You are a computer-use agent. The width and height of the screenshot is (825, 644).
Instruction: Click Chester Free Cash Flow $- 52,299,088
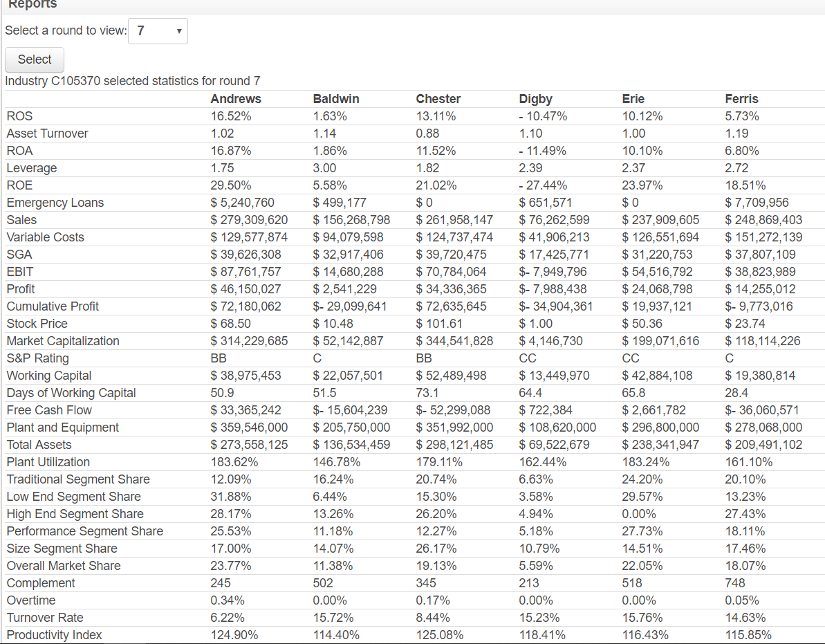(453, 410)
